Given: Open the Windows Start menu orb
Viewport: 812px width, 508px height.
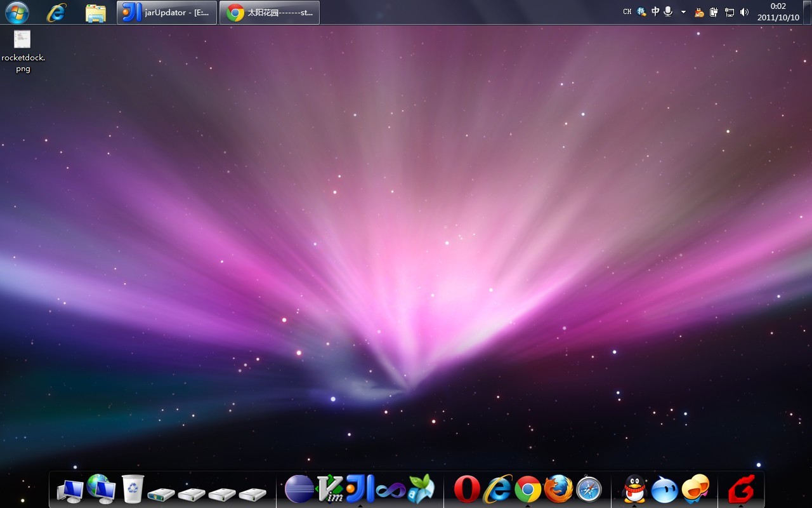Looking at the screenshot, I should [17, 12].
